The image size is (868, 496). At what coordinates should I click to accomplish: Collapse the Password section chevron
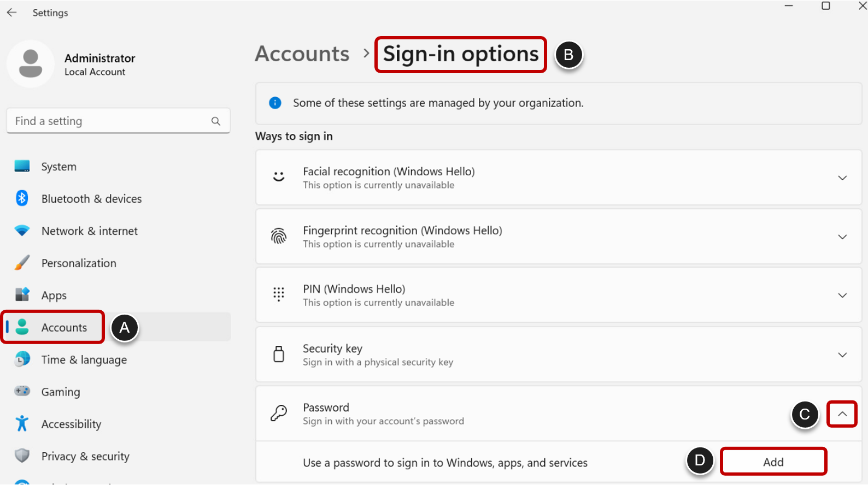pyautogui.click(x=842, y=414)
